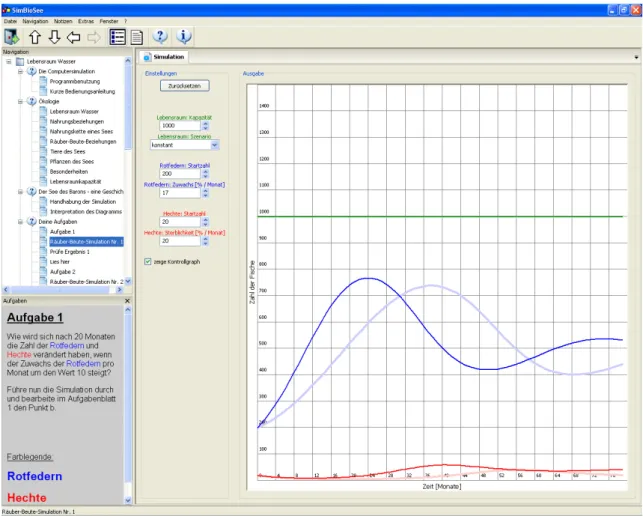
Task: Go down with the down arrow toolbar icon
Action: tap(54, 37)
